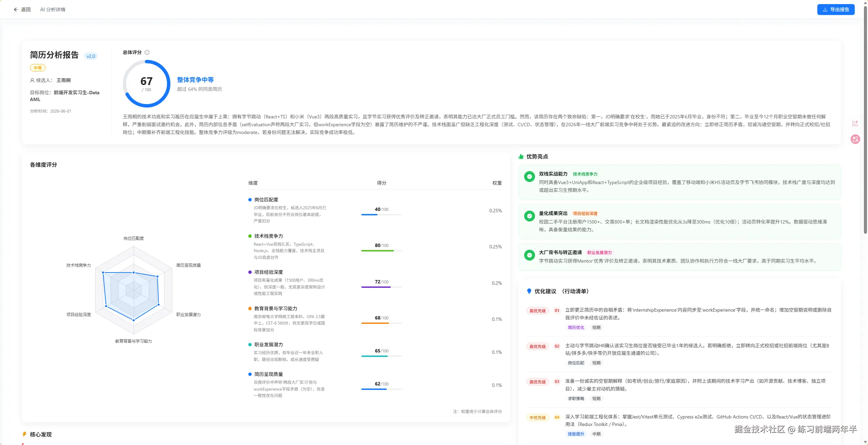This screenshot has width=868, height=445.
Task: Click the pink 职业发展潜力 tag on strengths card
Action: tap(599, 253)
